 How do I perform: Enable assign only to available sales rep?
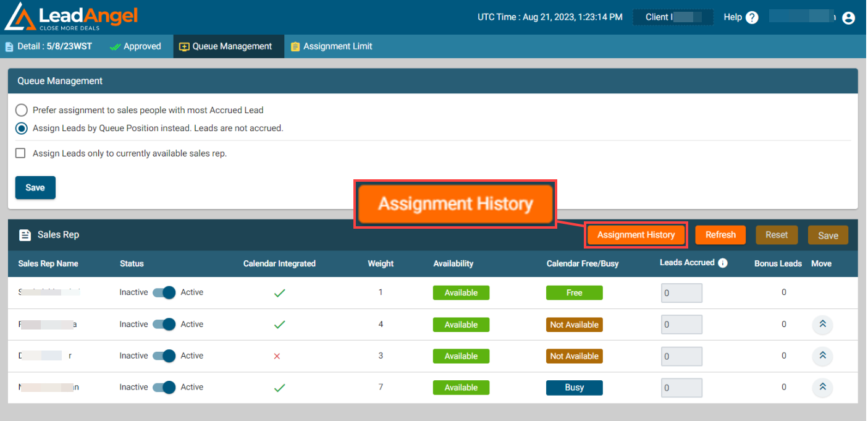click(20, 153)
